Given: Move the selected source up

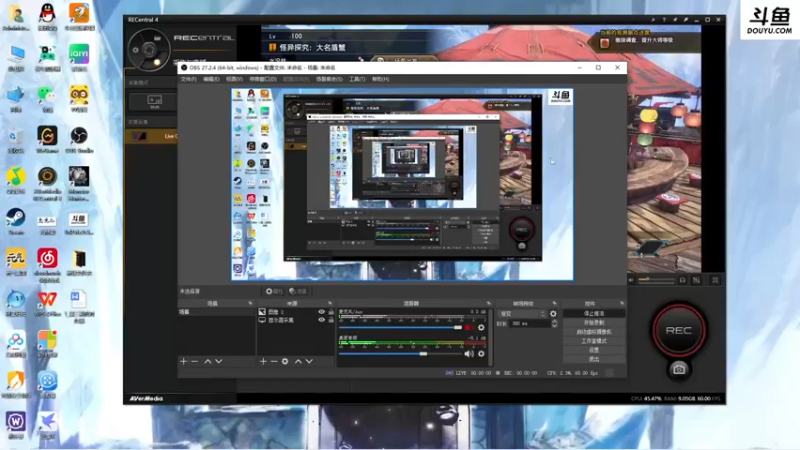Looking at the screenshot, I should click(x=298, y=361).
